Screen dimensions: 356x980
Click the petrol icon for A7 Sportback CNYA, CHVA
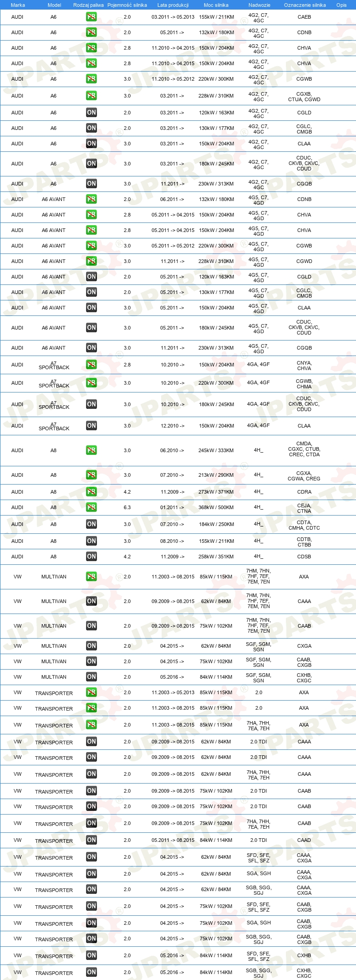coord(92,365)
